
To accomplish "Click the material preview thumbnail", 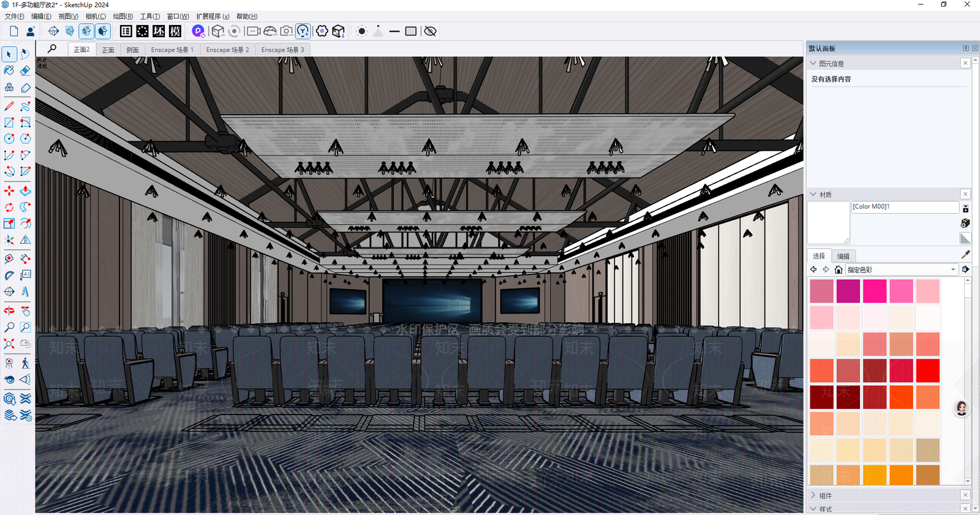I will click(x=829, y=223).
